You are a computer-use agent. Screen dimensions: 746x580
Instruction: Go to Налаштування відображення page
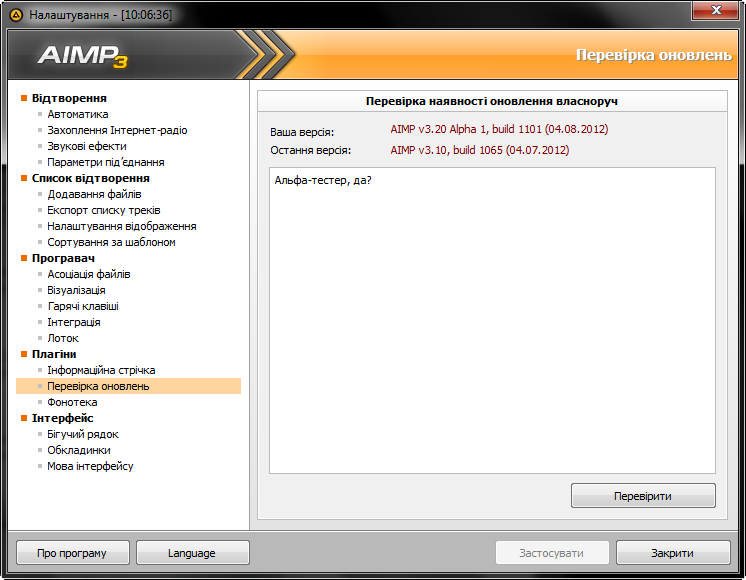[122, 226]
